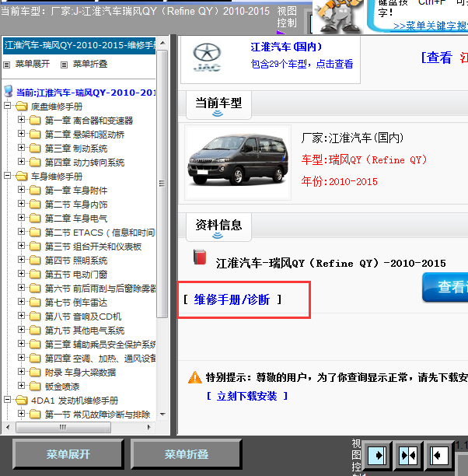Click the right-arrow view control icon
The image size is (468, 476).
376,455
